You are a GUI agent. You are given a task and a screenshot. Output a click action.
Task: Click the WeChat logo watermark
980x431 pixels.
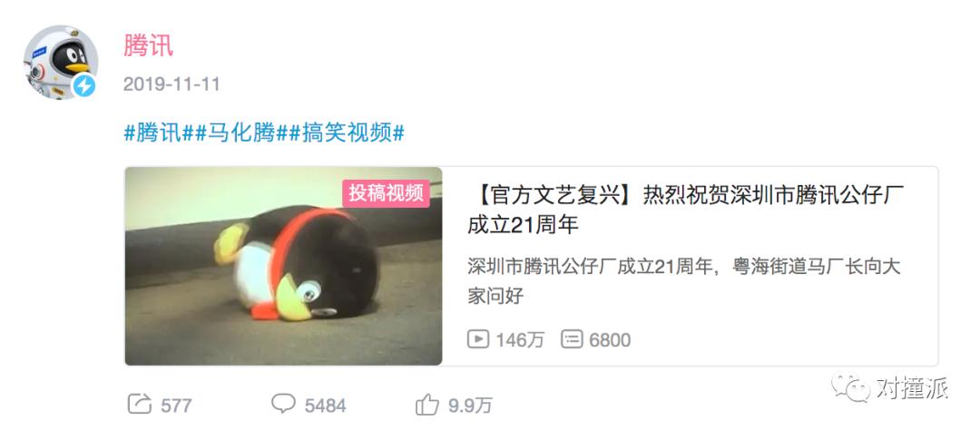click(850, 388)
